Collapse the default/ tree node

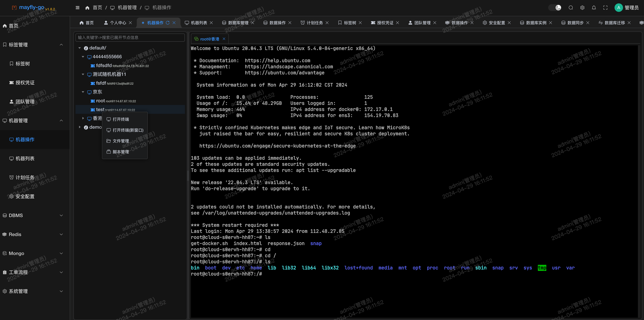[x=80, y=48]
